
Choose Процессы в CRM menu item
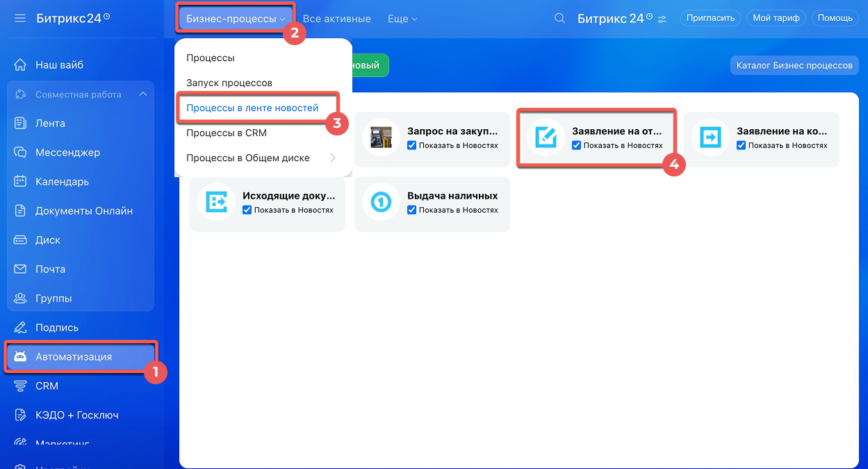[227, 133]
